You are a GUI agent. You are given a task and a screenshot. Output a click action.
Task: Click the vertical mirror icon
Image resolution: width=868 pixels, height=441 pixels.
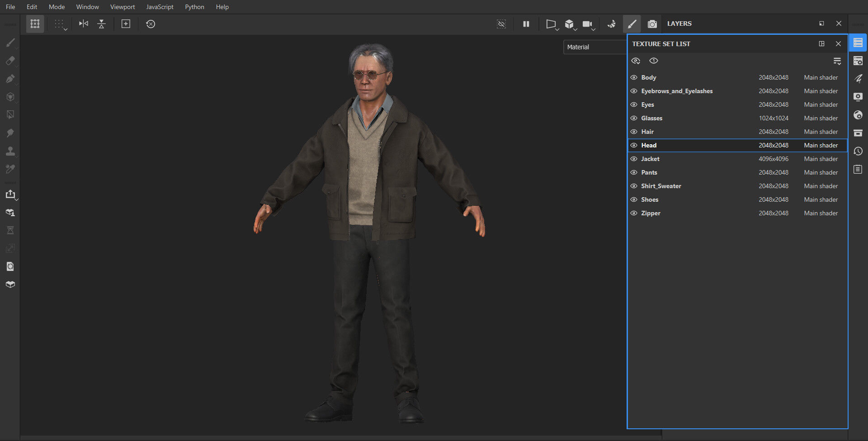click(x=102, y=24)
